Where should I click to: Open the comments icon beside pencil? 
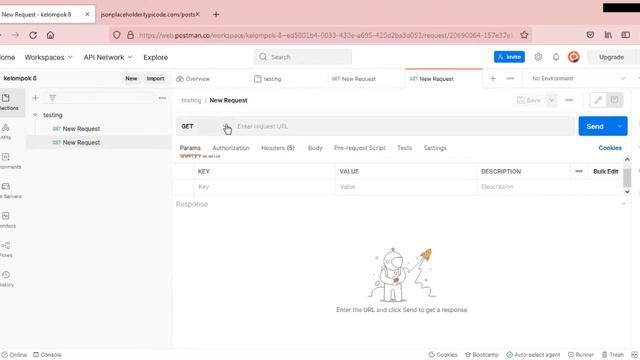tap(614, 100)
